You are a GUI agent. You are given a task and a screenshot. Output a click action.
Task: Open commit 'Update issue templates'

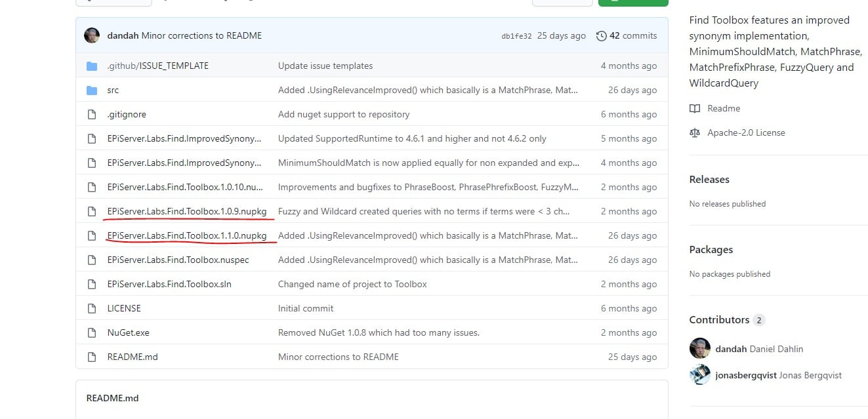coord(325,66)
